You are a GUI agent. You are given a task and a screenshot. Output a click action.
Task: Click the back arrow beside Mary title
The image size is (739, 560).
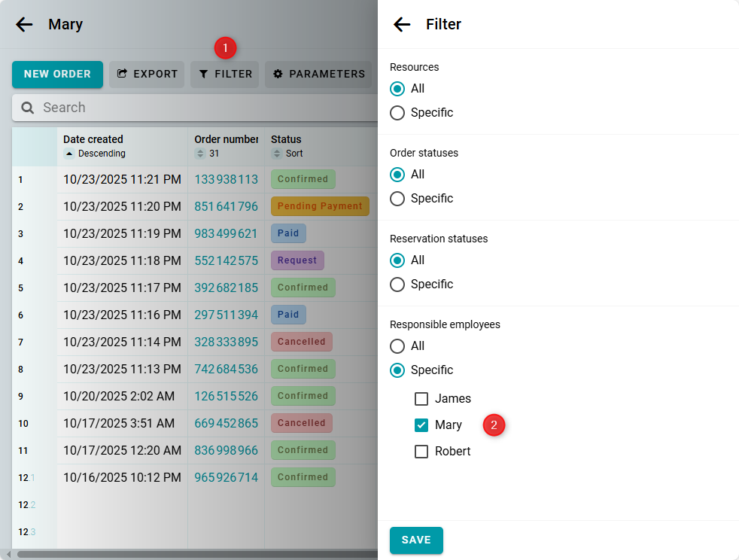pyautogui.click(x=24, y=25)
